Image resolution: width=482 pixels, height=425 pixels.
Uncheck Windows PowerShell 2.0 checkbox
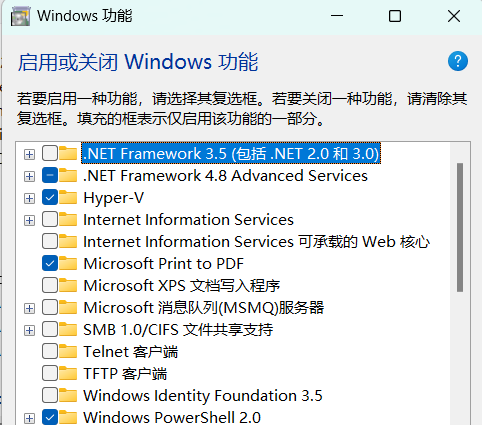click(x=50, y=417)
